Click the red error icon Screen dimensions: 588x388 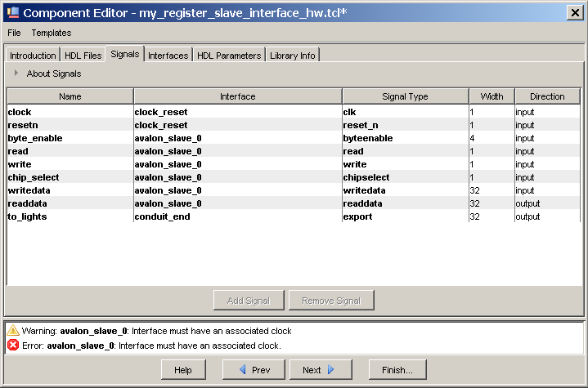(12, 346)
